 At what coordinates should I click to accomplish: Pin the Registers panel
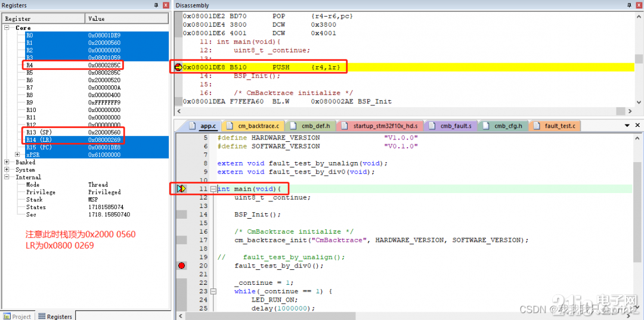(156, 5)
